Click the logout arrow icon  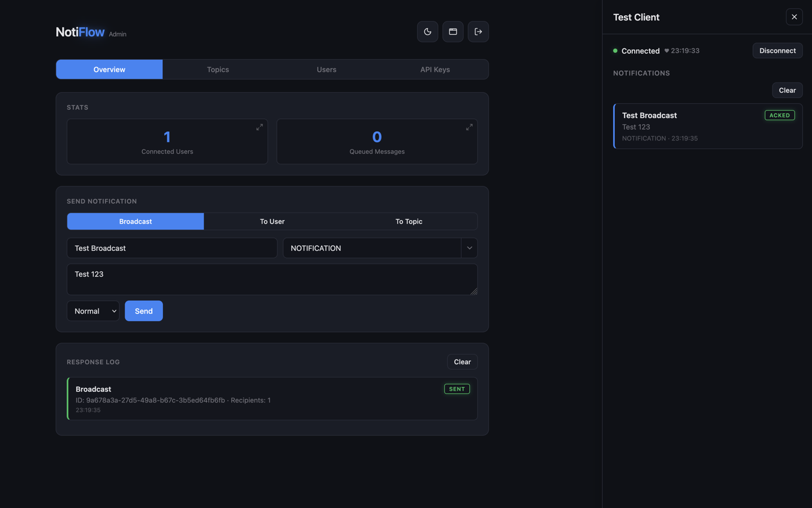[478, 32]
